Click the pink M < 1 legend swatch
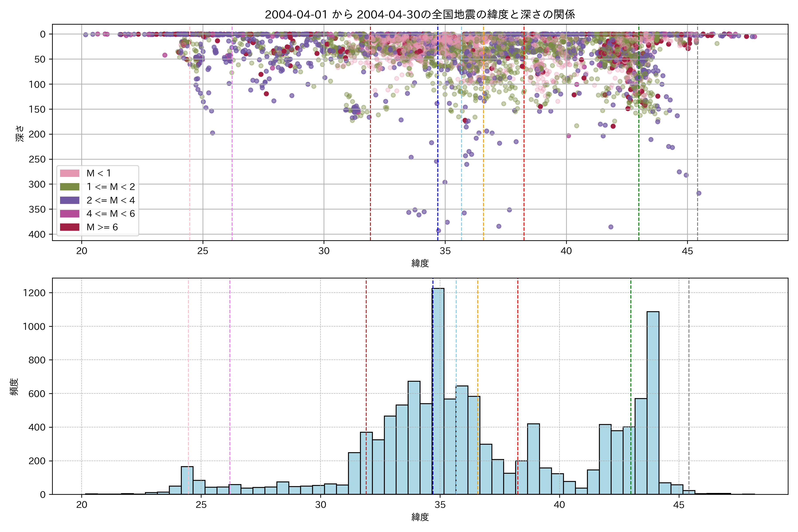 (70, 173)
